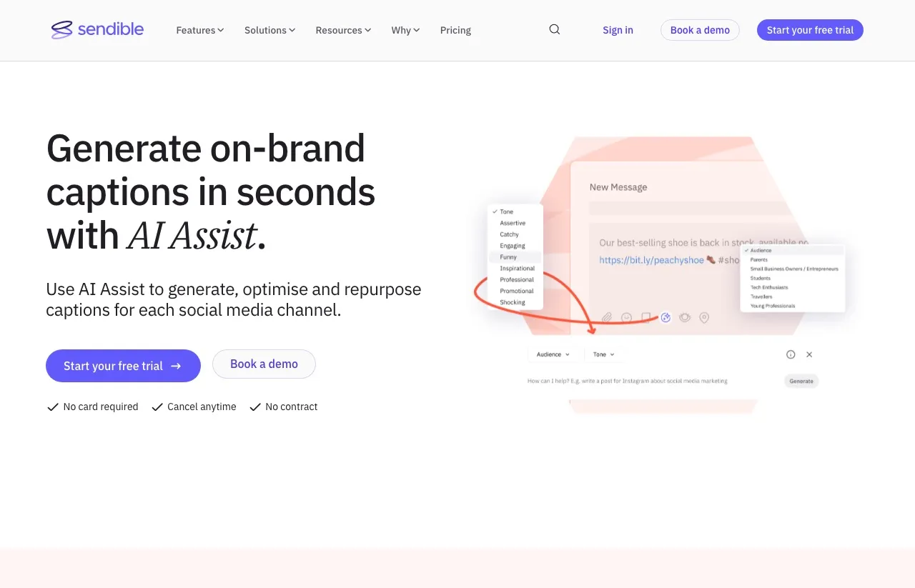Choose the Funny tone option
915x588 pixels.
point(508,257)
